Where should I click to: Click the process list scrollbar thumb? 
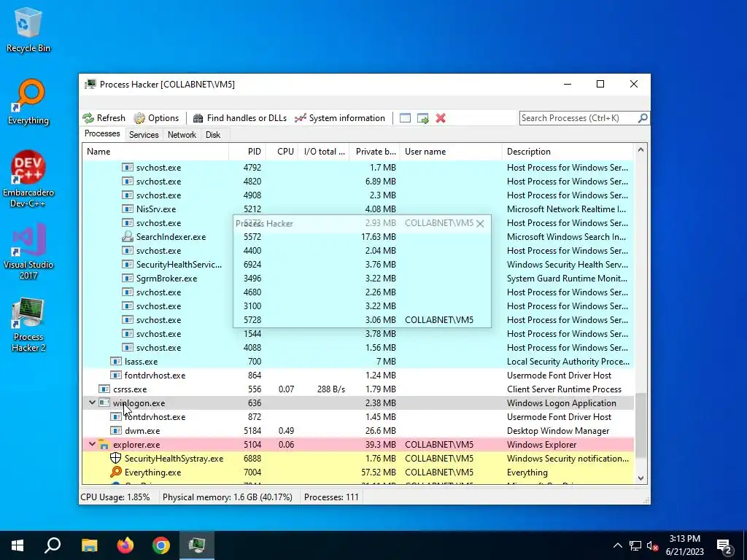click(640, 425)
